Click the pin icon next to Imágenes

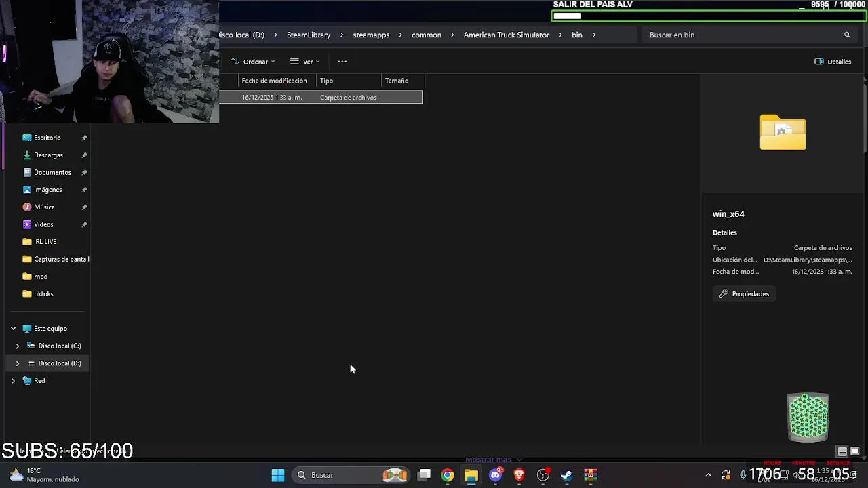click(84, 190)
